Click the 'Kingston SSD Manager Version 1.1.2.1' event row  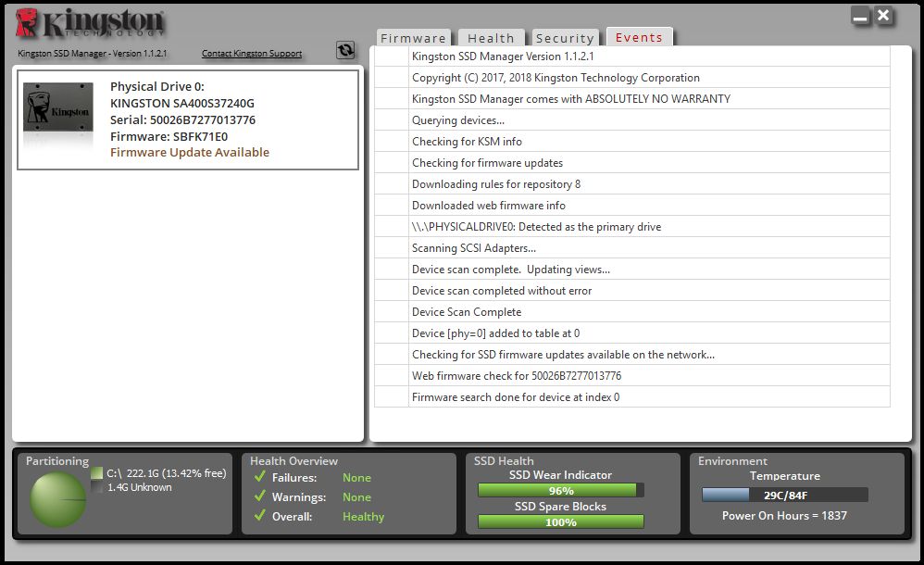click(631, 56)
